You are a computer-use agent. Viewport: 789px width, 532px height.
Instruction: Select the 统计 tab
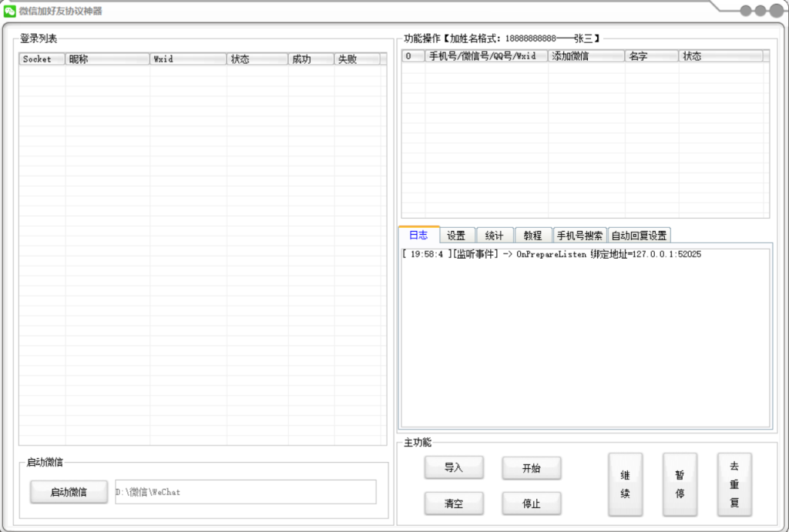(x=495, y=236)
